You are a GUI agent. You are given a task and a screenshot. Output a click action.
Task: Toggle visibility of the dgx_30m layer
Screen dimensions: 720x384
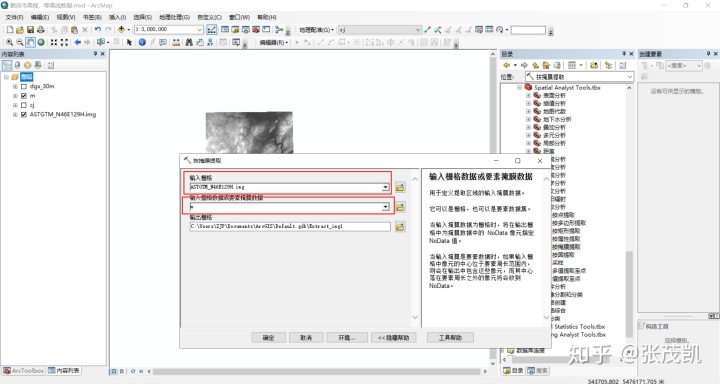24,86
